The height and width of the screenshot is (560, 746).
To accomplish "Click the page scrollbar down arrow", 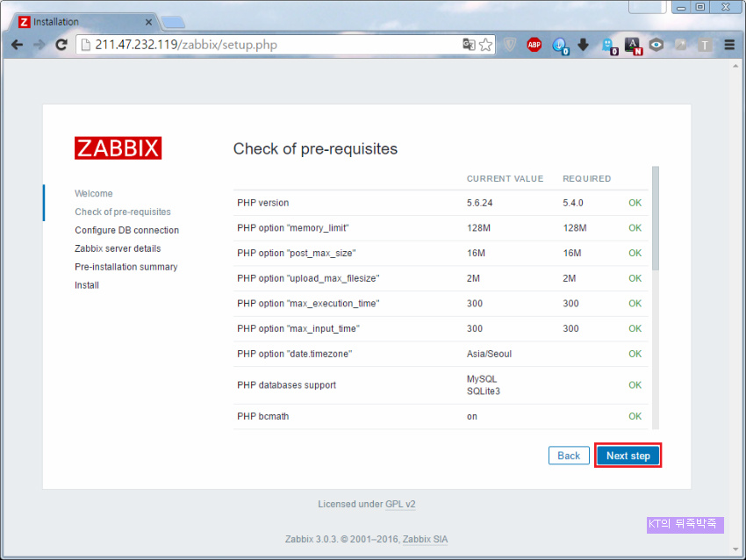I will [x=736, y=549].
